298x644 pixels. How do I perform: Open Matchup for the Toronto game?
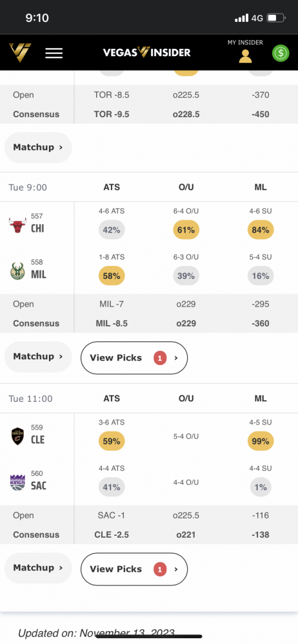[38, 147]
